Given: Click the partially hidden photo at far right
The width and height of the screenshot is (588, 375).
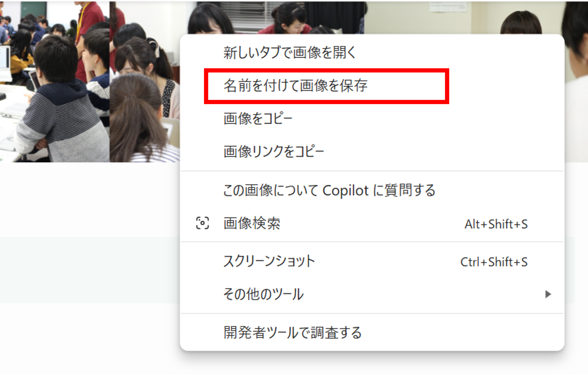Looking at the screenshot, I should tap(576, 86).
